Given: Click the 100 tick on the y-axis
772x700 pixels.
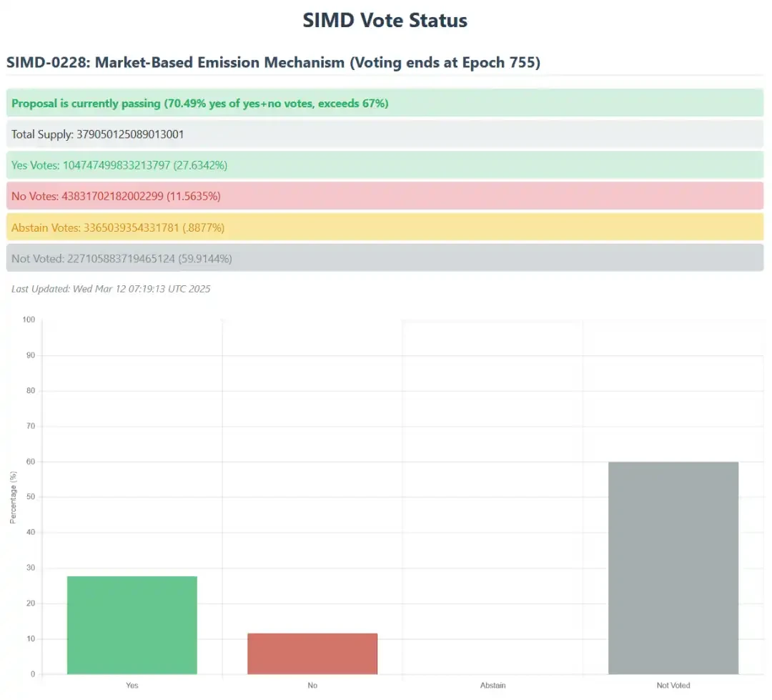Looking at the screenshot, I should tap(29, 320).
